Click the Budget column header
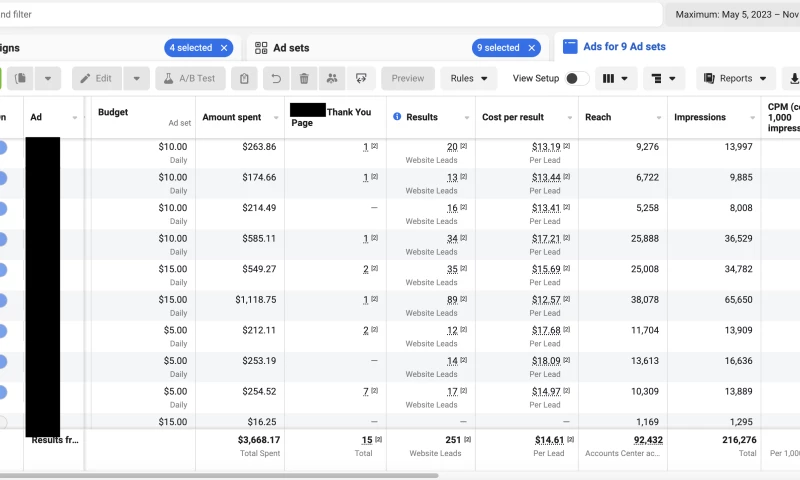800x480 pixels. (113, 112)
